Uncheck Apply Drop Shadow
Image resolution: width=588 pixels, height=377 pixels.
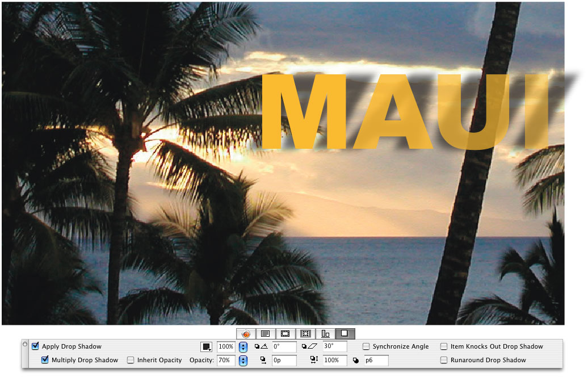coord(35,346)
